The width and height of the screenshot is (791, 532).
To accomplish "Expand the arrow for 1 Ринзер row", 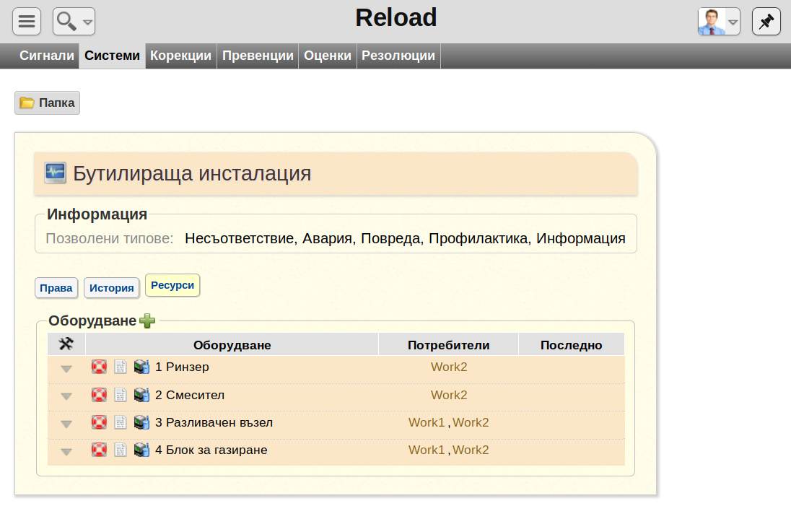I will click(66, 369).
